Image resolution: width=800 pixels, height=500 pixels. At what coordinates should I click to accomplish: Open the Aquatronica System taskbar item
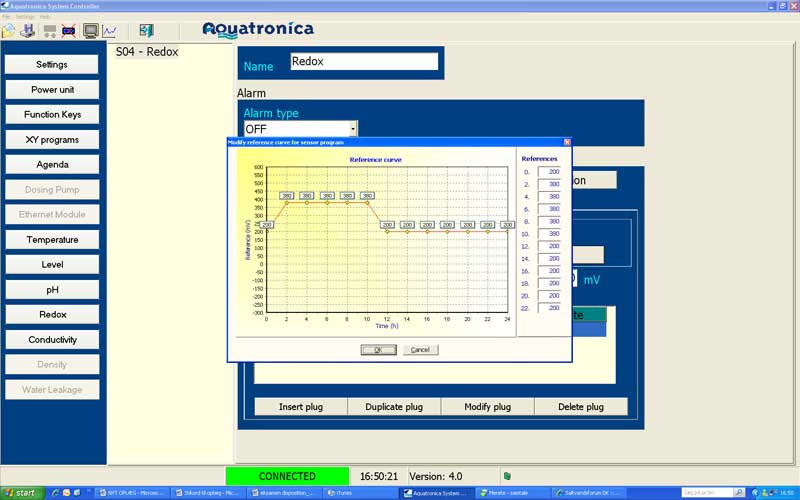(436, 493)
